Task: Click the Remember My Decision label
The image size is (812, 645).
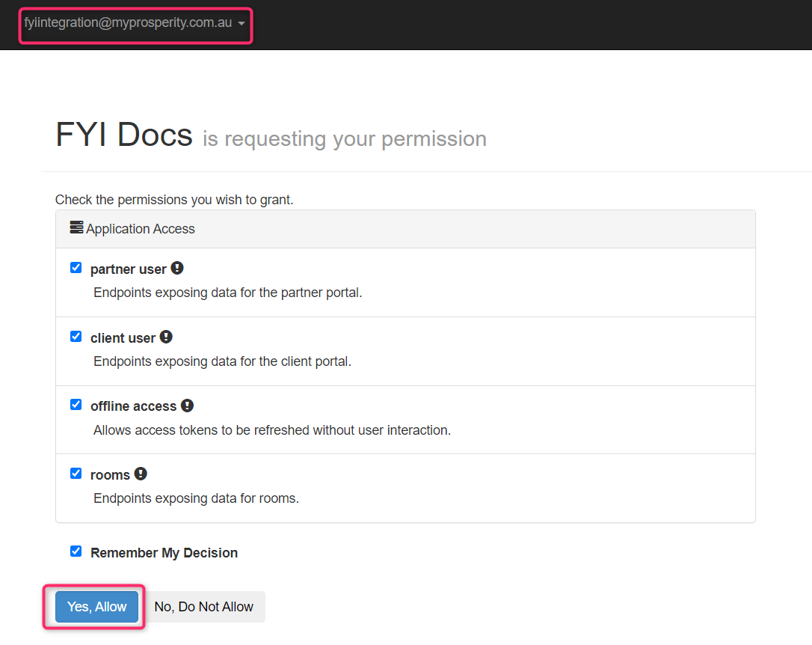Action: click(164, 553)
